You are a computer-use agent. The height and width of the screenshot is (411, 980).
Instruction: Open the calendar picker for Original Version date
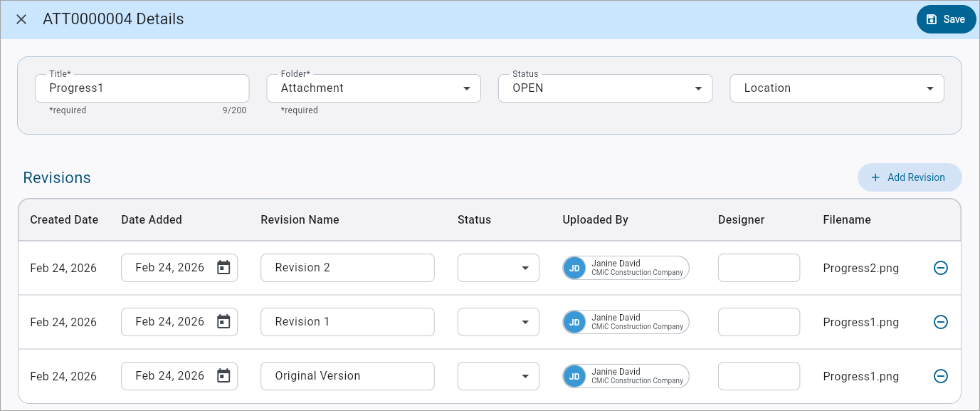[x=223, y=375]
